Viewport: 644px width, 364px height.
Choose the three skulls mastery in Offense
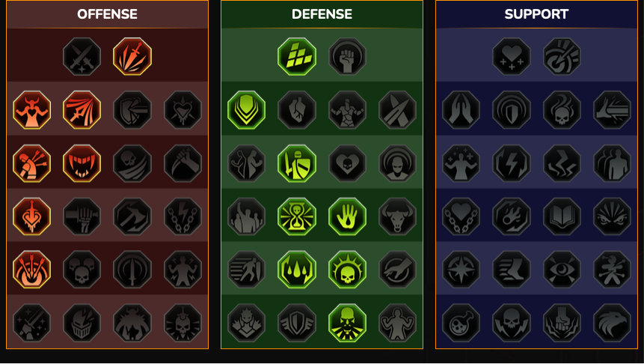click(82, 270)
